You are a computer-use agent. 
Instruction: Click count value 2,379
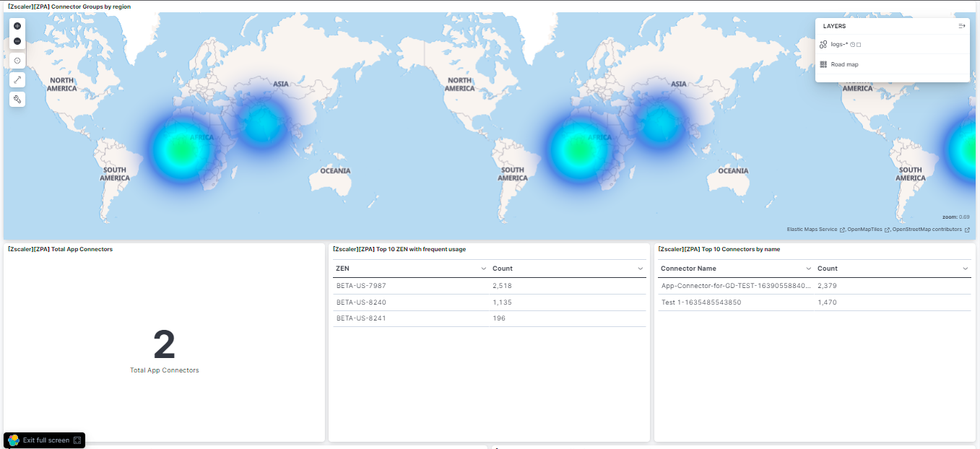[827, 286]
